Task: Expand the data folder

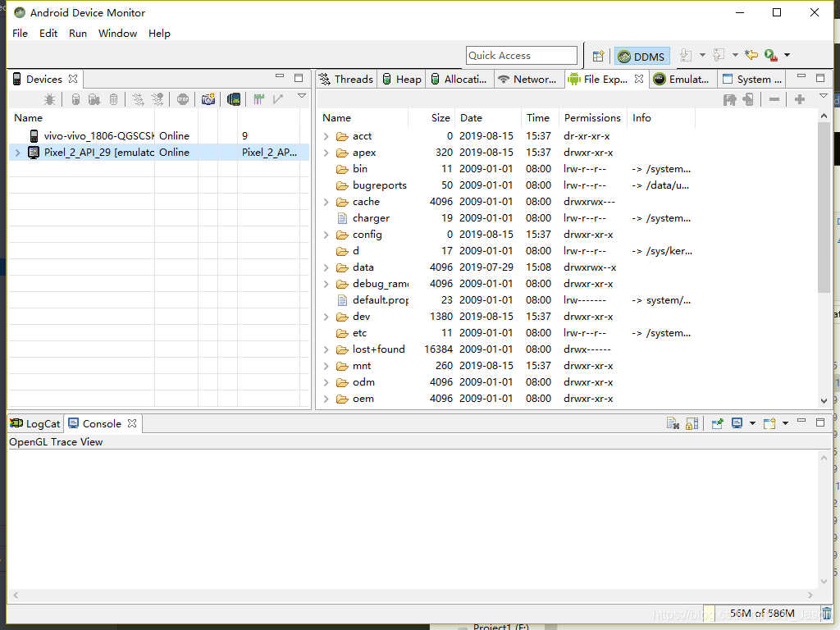Action: pos(326,268)
